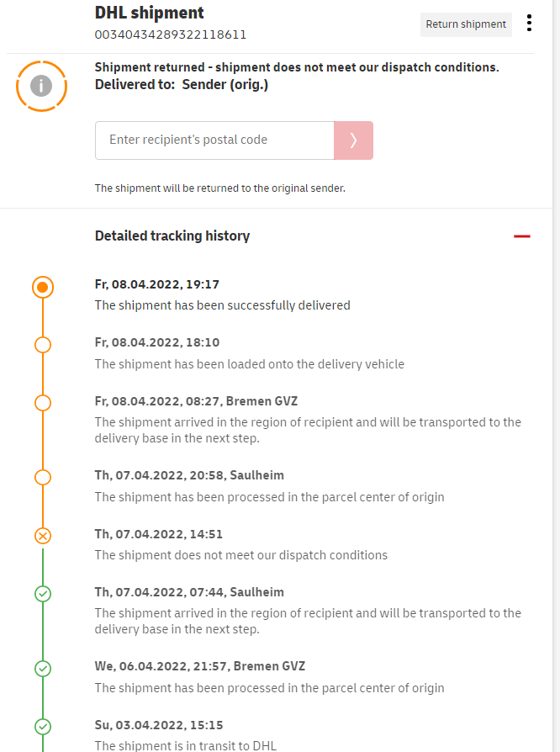Click the 18:10 loaded onto vehicle marker
Viewport: 560px width, 752px height.
[x=44, y=344]
